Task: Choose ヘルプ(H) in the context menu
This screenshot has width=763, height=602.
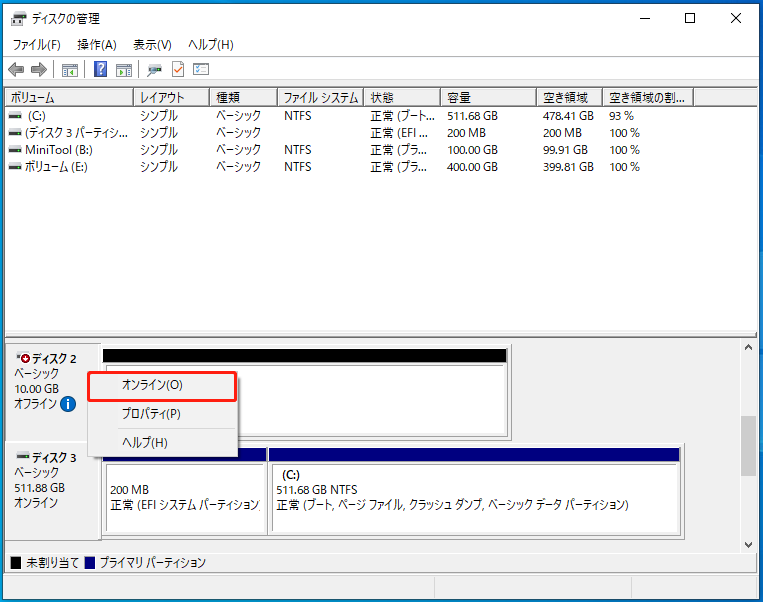Action: click(x=163, y=442)
